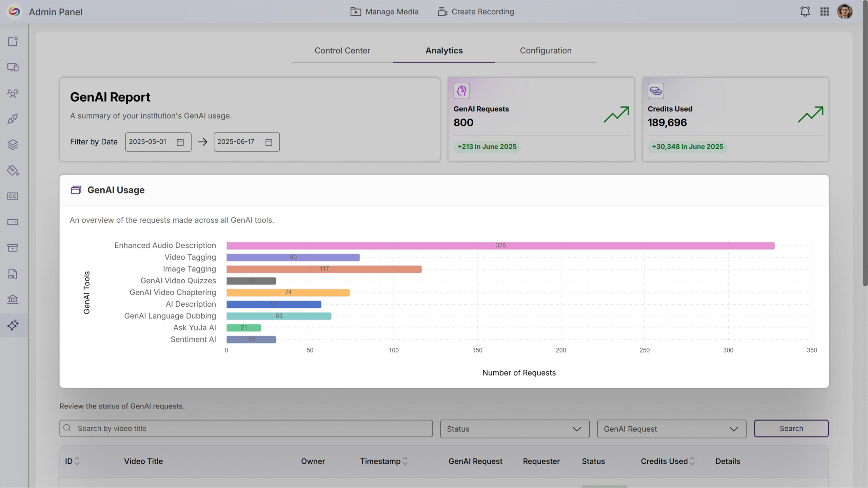Expand the GenAI Request filter dropdown

(671, 429)
